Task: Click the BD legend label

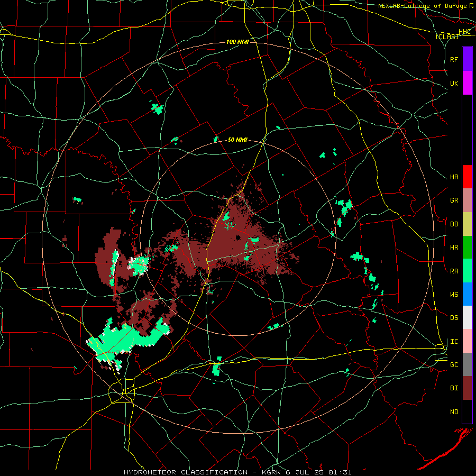Action: (454, 224)
